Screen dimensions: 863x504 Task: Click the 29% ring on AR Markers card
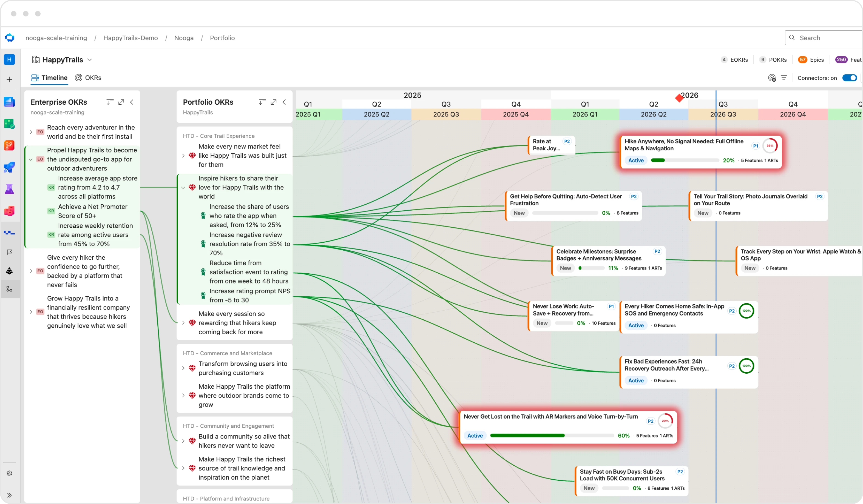pos(665,421)
